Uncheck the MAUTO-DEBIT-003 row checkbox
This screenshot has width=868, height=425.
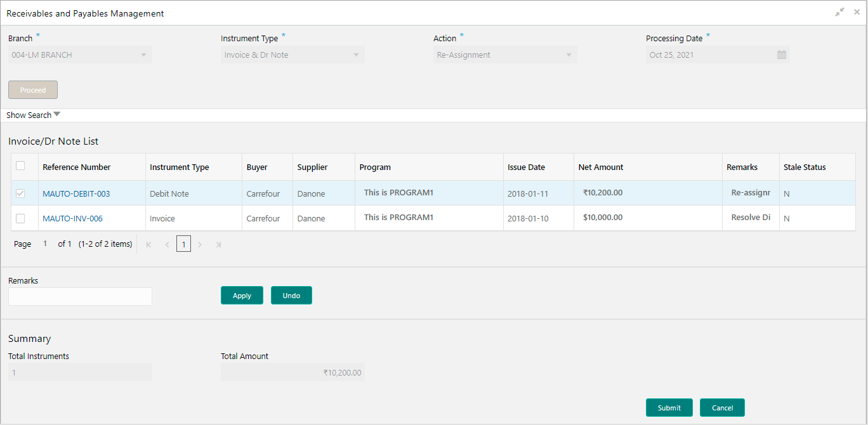coord(20,193)
